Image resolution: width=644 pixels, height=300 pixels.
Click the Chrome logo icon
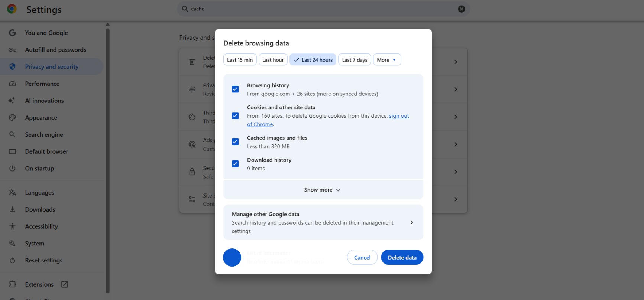coord(12,9)
